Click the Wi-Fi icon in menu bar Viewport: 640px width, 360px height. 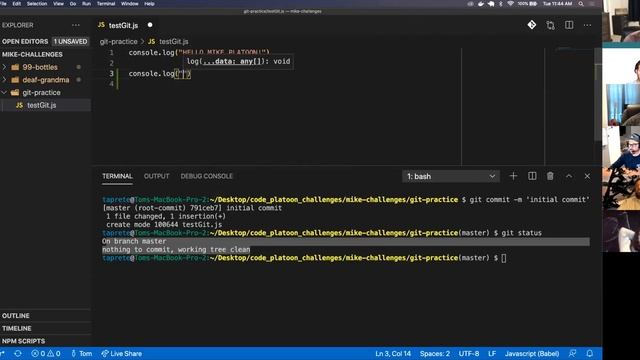[x=510, y=4]
